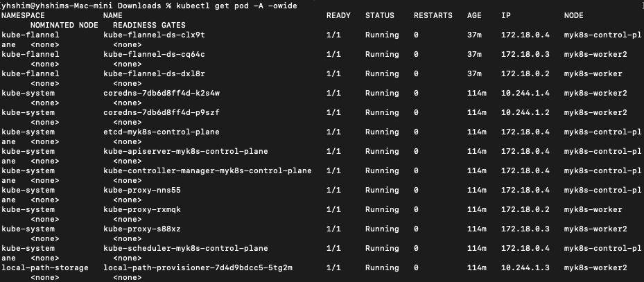The height and width of the screenshot is (282, 644).
Task: Click pod name kube-flannel-ds-dxl8r
Action: tap(154, 74)
